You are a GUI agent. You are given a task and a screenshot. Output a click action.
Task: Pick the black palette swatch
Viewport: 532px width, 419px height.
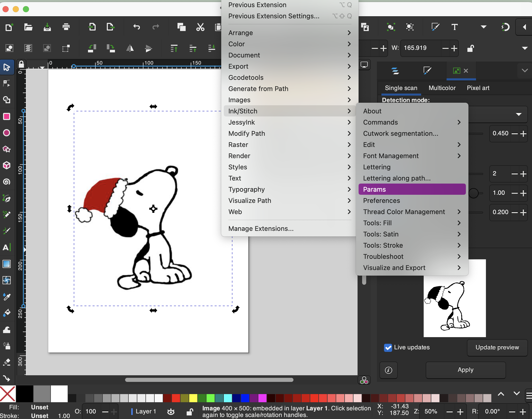(24, 394)
